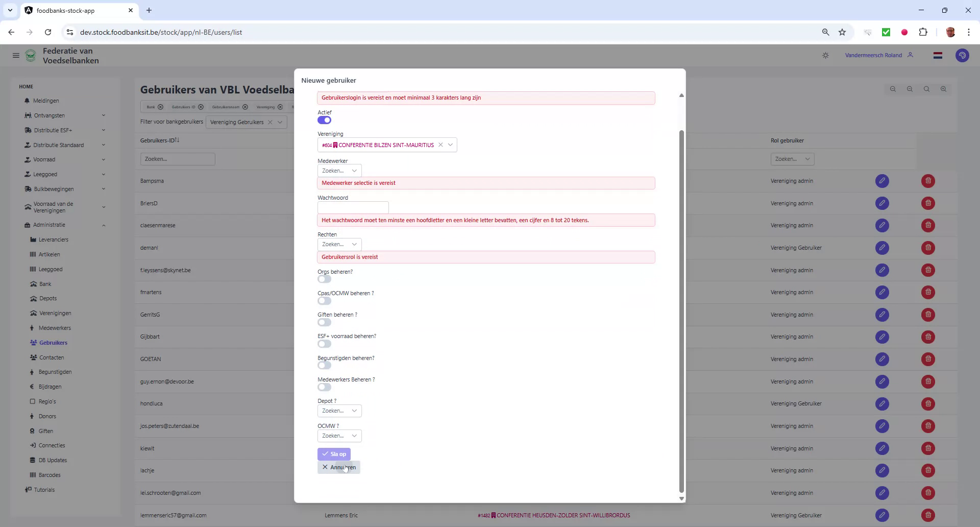This screenshot has height=527, width=980.
Task: Disable the Actief toggle in the dialog
Action: click(324, 120)
